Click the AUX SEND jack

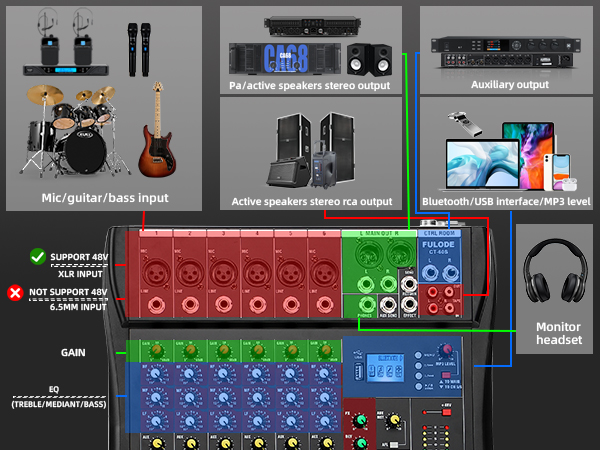[x=388, y=305]
